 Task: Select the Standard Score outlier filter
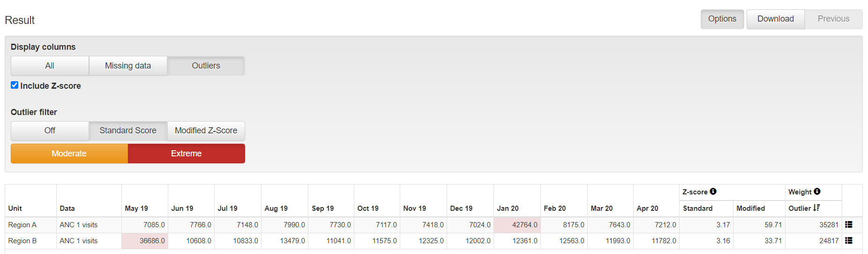(128, 131)
